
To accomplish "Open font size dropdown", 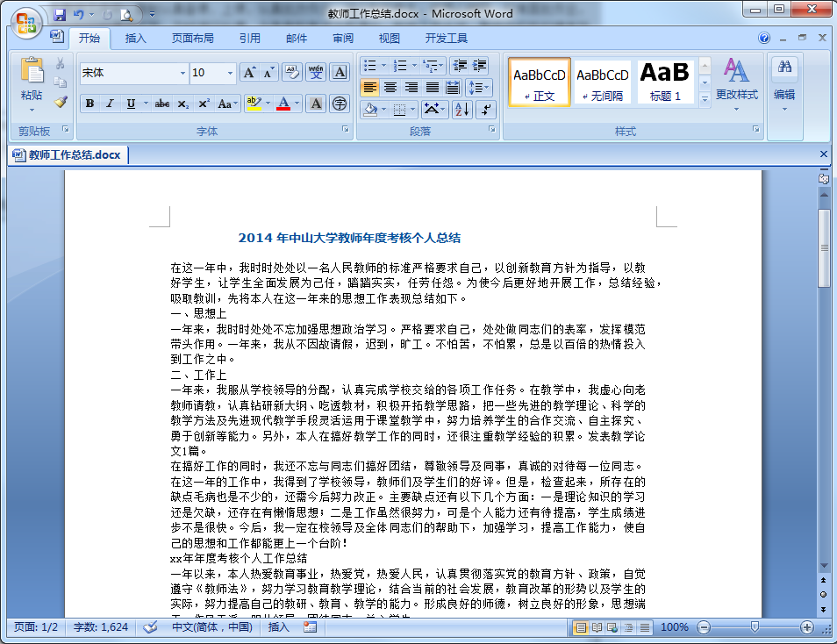I will [230, 73].
